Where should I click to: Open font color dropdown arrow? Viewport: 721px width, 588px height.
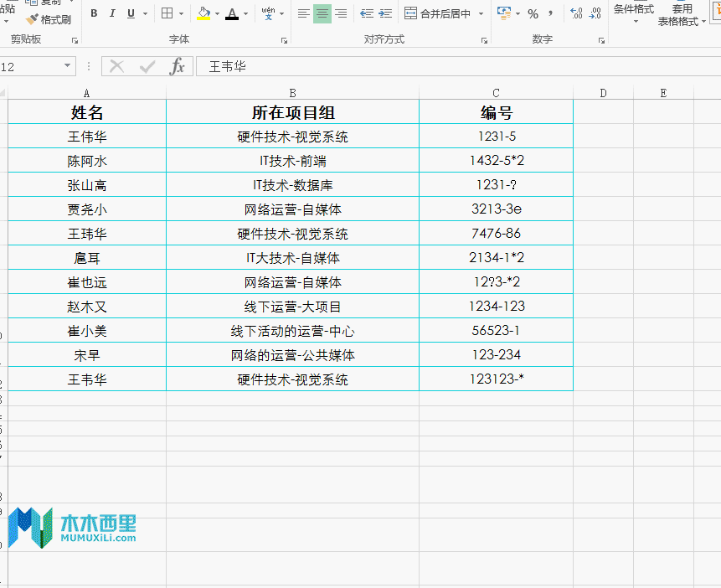point(246,13)
